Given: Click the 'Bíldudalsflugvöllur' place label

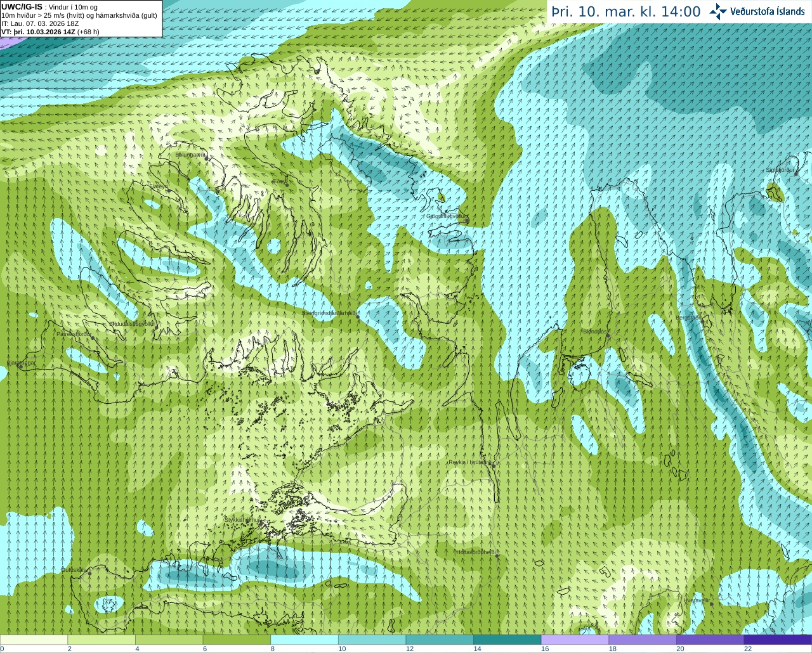Looking at the screenshot, I should pyautogui.click(x=132, y=323).
